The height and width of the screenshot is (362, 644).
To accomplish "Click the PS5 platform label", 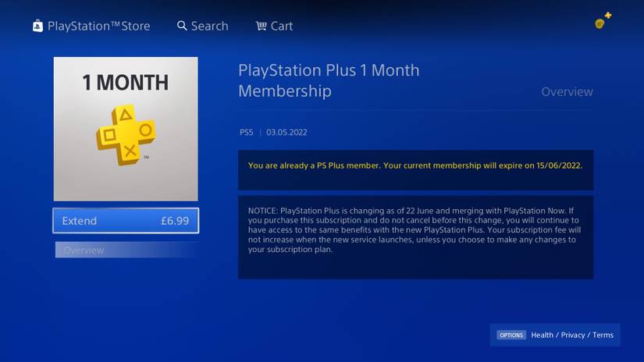I will [x=247, y=133].
